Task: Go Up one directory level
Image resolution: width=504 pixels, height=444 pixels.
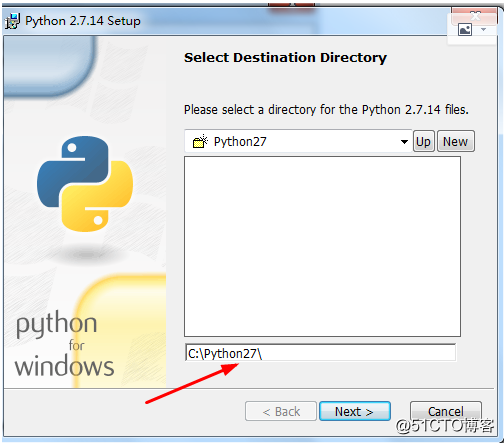Action: point(424,141)
